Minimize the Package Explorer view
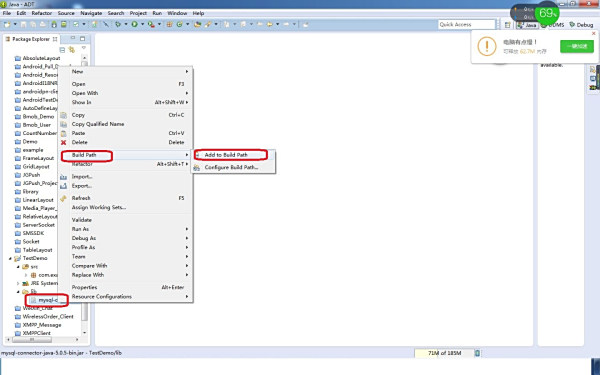The image size is (600, 375). 73,38
